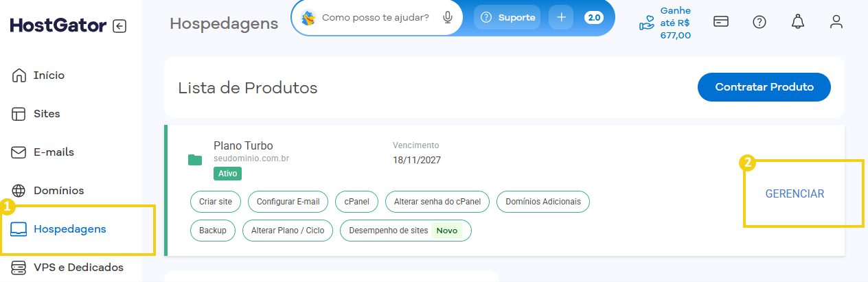Click the hand-with-heart referral icon
The height and width of the screenshot is (282, 868).
[x=647, y=23]
